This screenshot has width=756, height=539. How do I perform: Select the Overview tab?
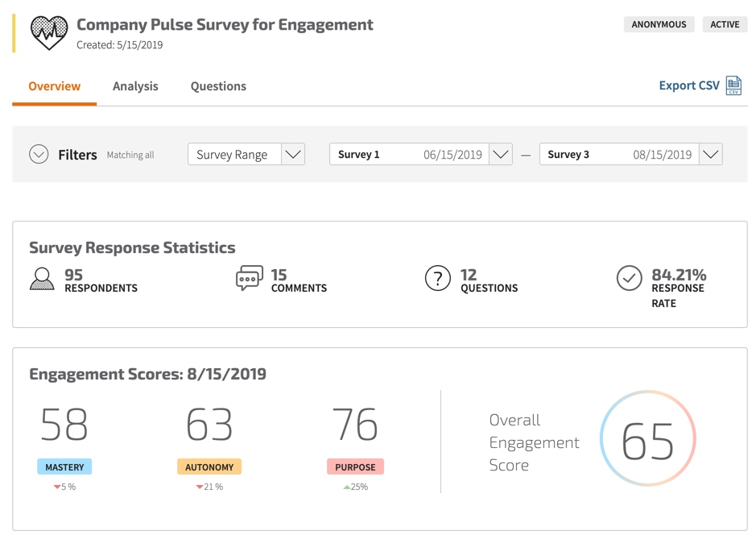click(x=54, y=86)
